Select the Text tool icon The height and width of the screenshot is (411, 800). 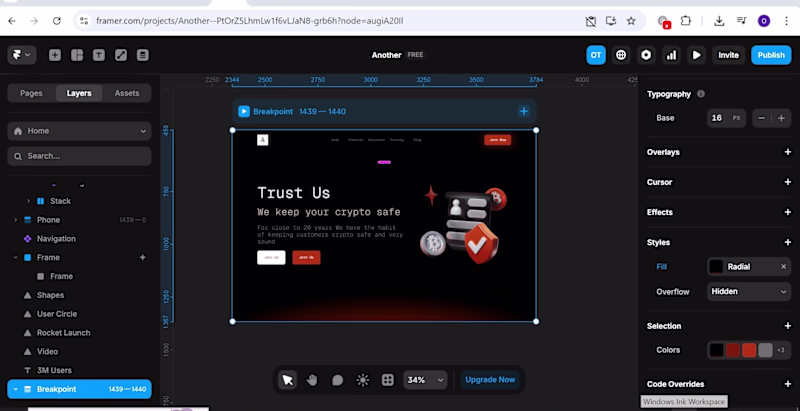pos(99,55)
